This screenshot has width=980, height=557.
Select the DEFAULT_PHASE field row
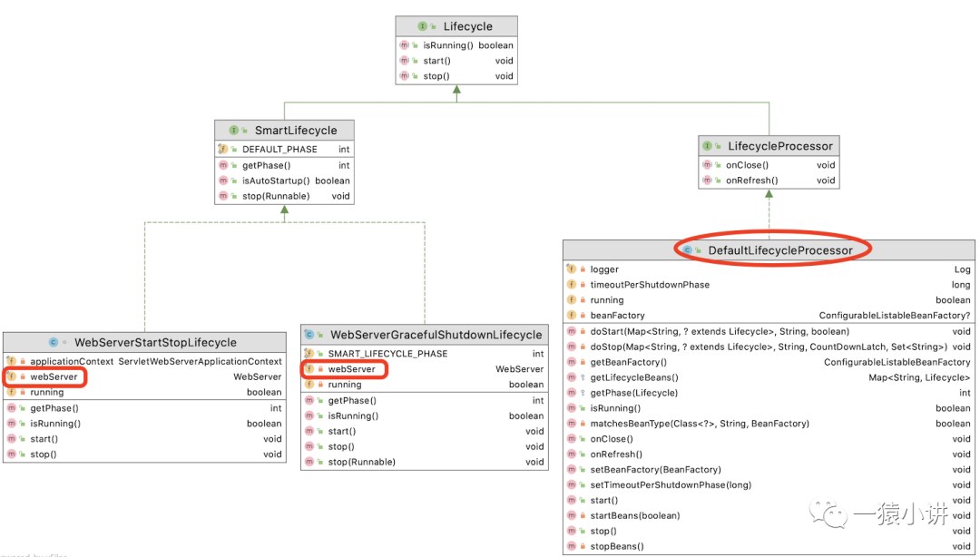(x=284, y=149)
